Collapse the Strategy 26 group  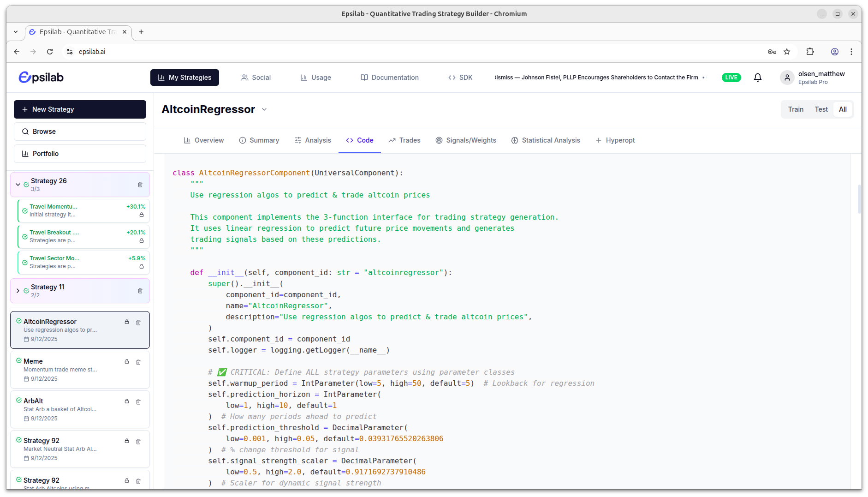pos(18,185)
